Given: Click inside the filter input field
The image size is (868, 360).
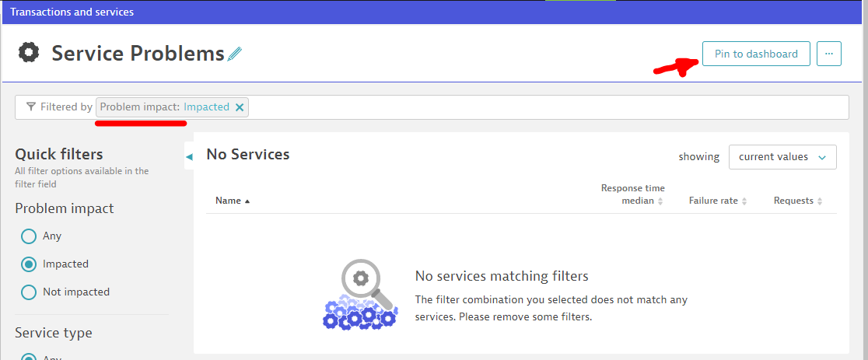Looking at the screenshot, I should tap(544, 107).
